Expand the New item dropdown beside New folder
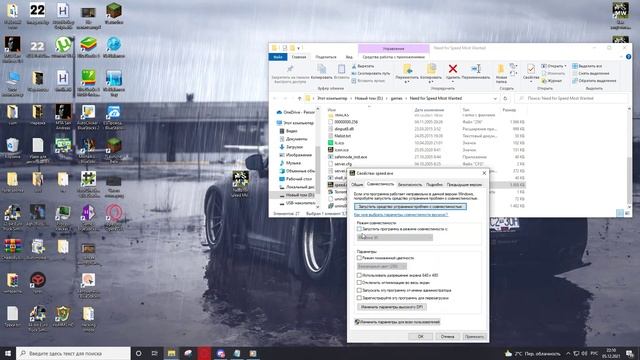The height and width of the screenshot is (360, 640). click(513, 66)
